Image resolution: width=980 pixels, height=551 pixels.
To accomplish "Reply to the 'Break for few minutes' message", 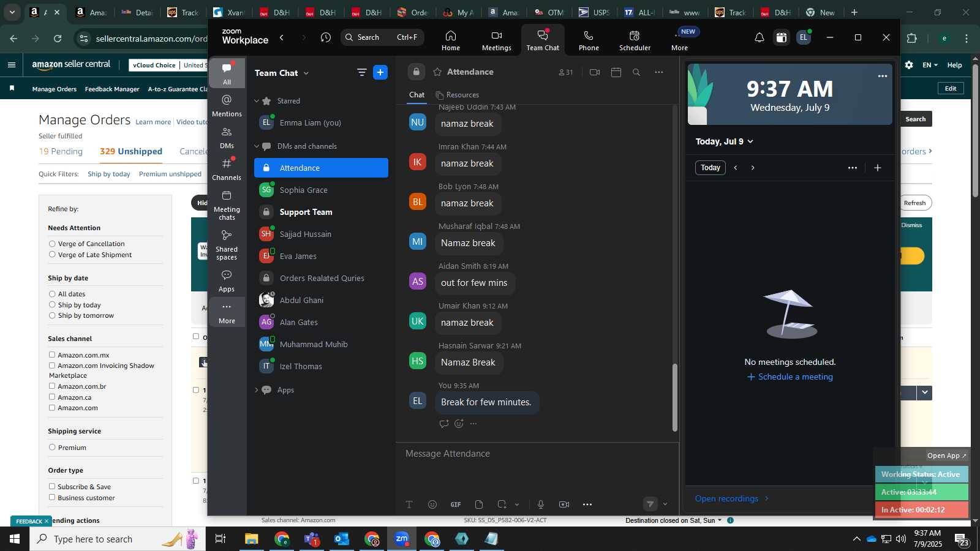I will click(x=444, y=424).
